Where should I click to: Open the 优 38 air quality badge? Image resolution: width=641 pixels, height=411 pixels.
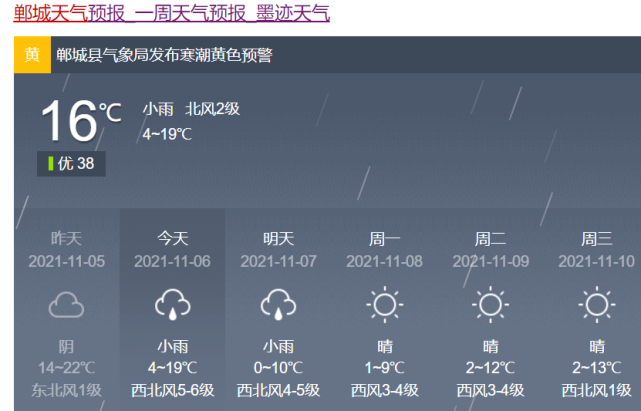click(x=71, y=164)
